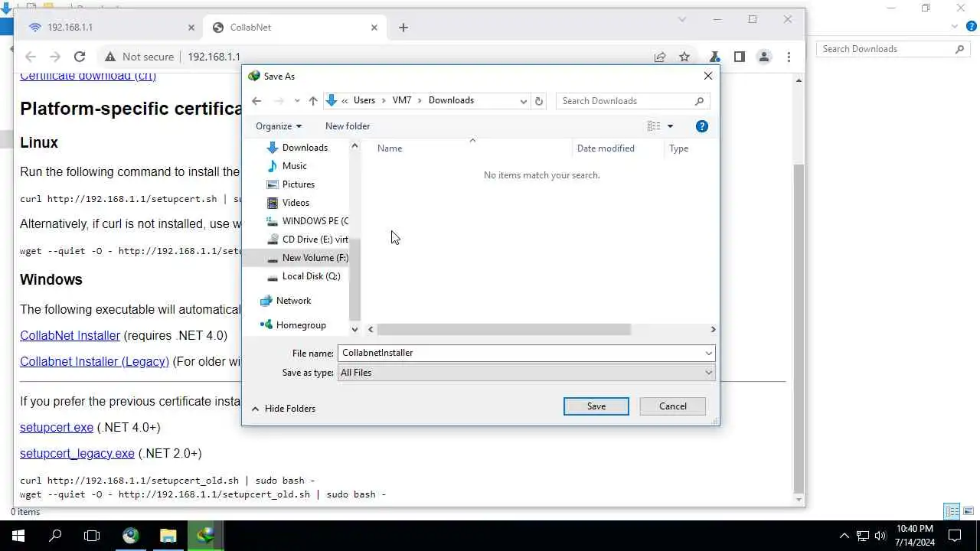Sort by Type column header
This screenshot has height=551, width=980.
click(678, 148)
